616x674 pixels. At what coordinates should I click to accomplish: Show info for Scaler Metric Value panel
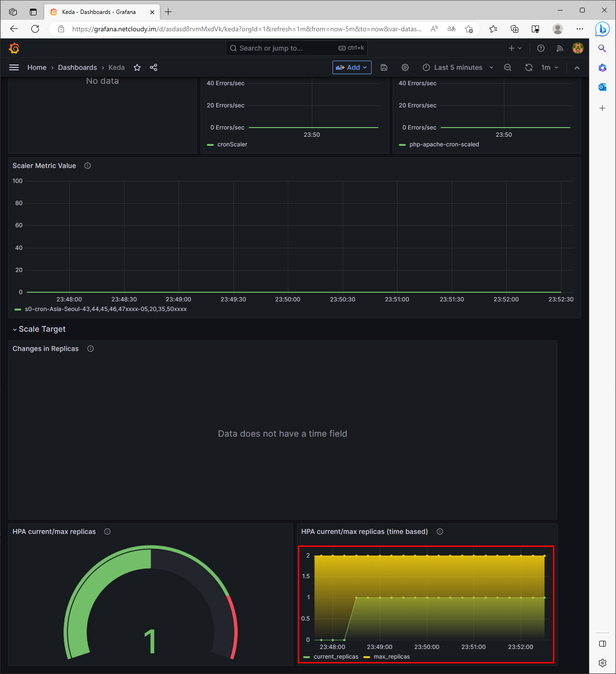(x=88, y=166)
